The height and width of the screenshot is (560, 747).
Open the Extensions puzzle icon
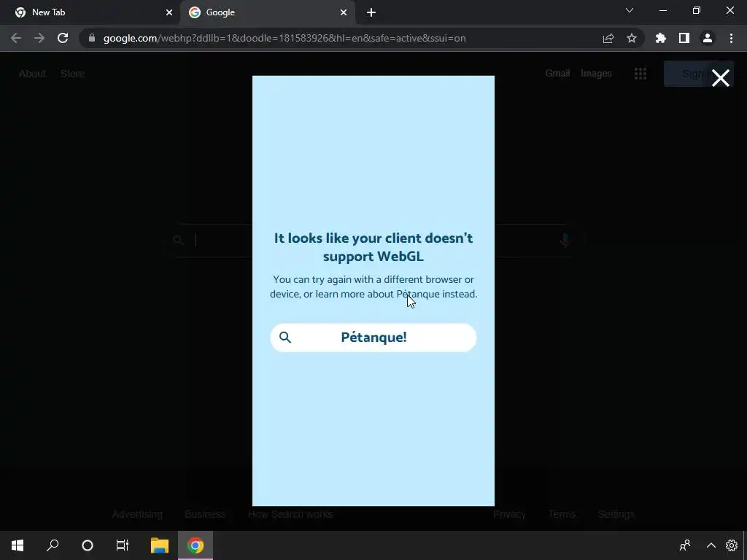pos(661,38)
